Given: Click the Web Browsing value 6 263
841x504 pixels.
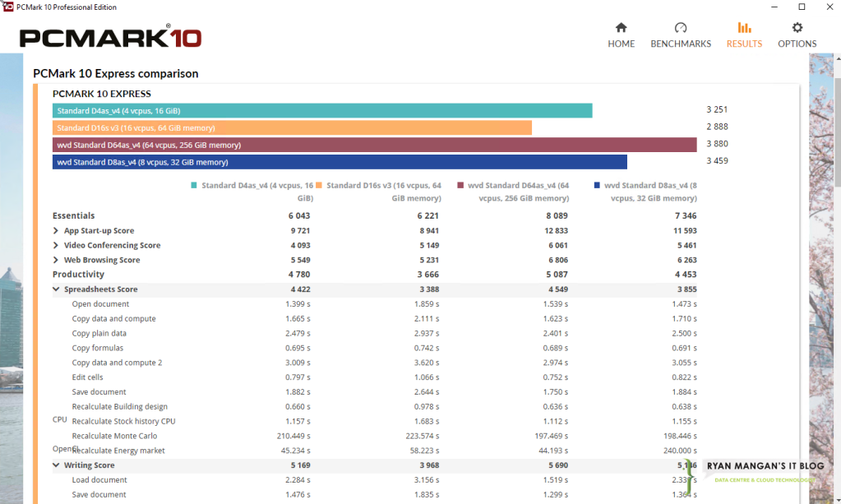Looking at the screenshot, I should [x=687, y=260].
